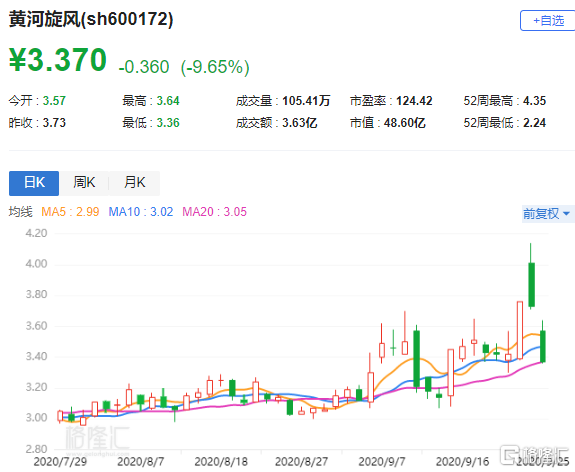Click the price change -0.360 value

tap(144, 67)
